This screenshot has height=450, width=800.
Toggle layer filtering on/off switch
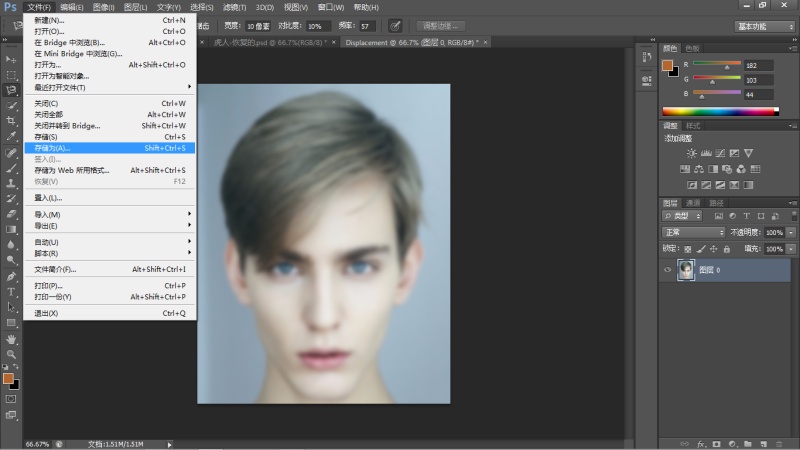(794, 216)
